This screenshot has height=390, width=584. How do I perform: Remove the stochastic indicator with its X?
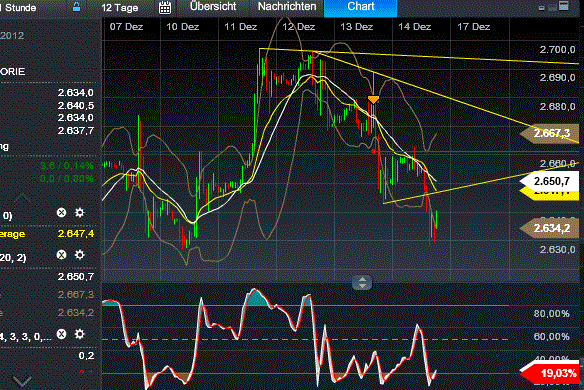click(x=61, y=334)
